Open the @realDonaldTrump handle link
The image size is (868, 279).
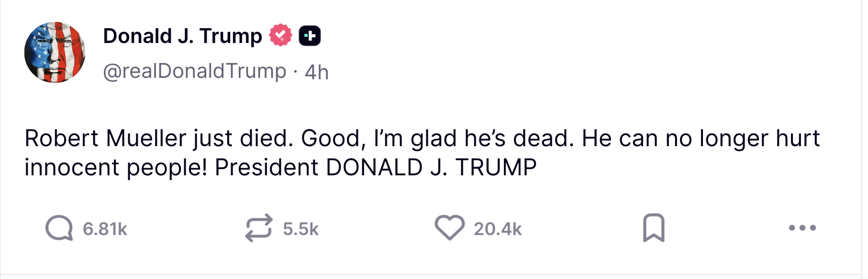point(194,71)
